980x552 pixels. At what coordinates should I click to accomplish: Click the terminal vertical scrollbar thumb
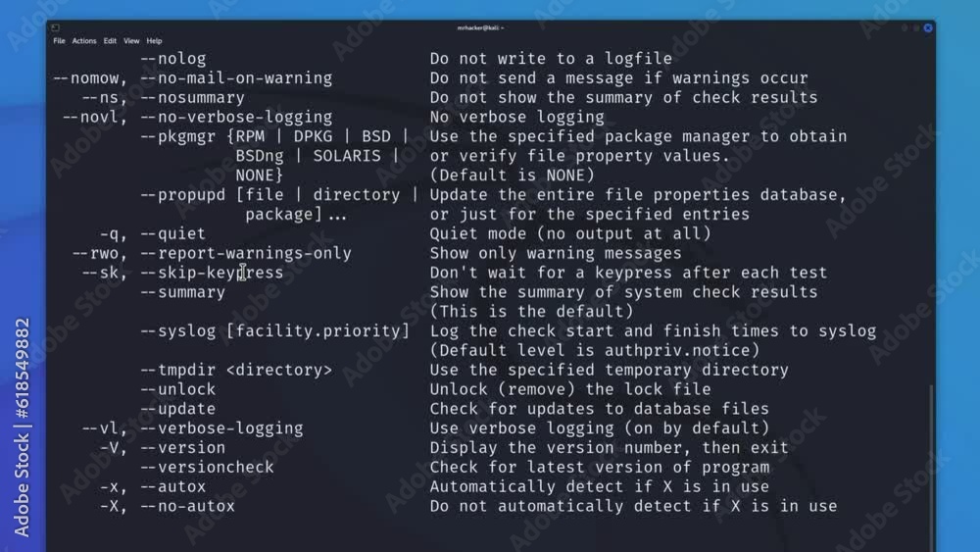(931, 468)
